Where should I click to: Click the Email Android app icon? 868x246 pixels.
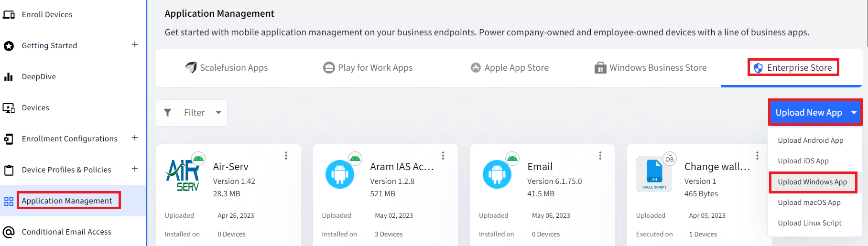(497, 174)
